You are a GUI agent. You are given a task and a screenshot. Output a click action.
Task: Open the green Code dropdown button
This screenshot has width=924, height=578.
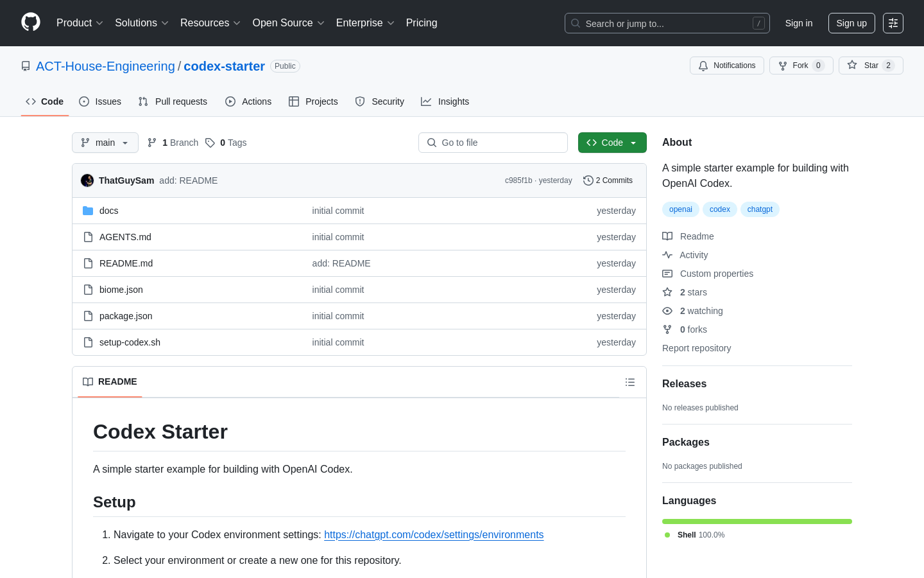[x=612, y=143]
